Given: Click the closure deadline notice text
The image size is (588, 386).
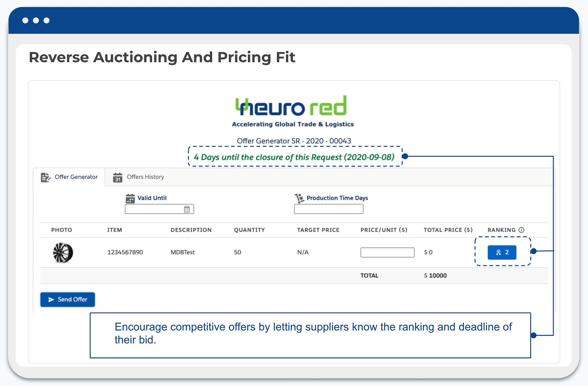Looking at the screenshot, I should pos(294,157).
